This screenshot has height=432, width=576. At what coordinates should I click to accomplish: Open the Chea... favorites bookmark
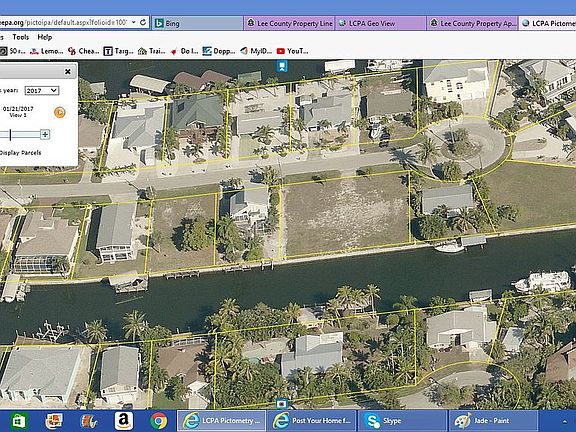(83, 51)
